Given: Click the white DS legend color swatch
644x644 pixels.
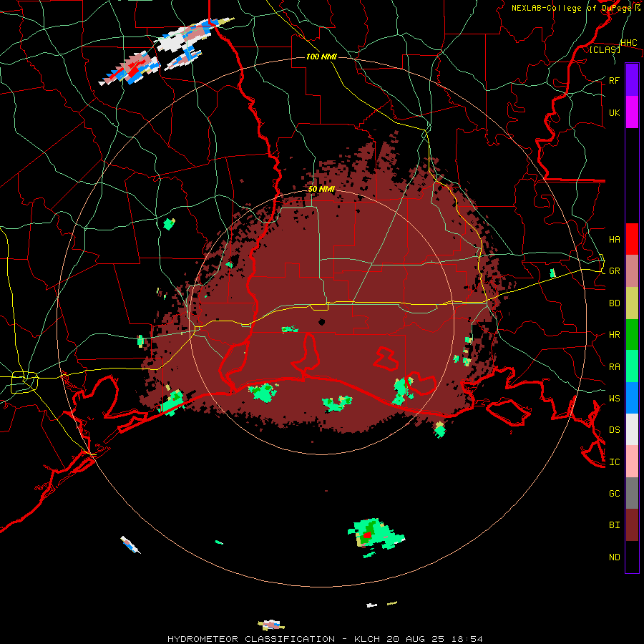Looking at the screenshot, I should click(632, 429).
